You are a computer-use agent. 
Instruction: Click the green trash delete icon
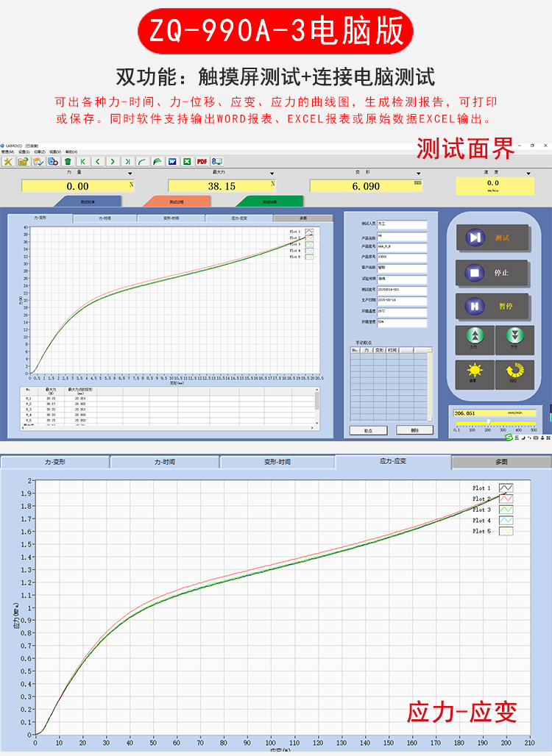click(x=68, y=161)
